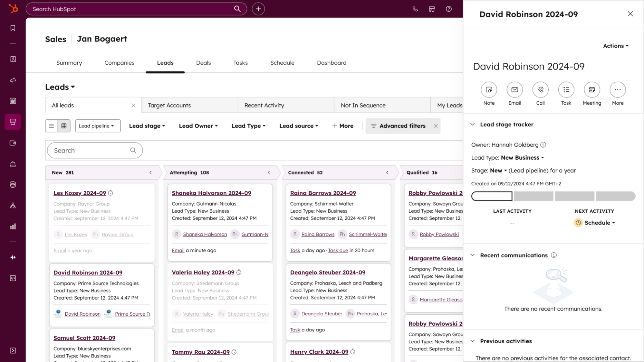Collapse the Attempting stage column
This screenshot has width=644, height=362.
[x=269, y=173]
